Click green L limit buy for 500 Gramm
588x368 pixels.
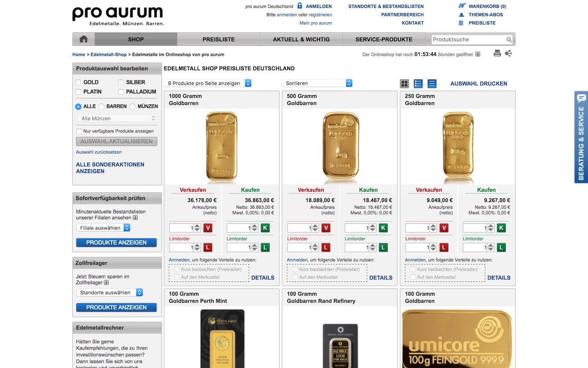pos(384,247)
